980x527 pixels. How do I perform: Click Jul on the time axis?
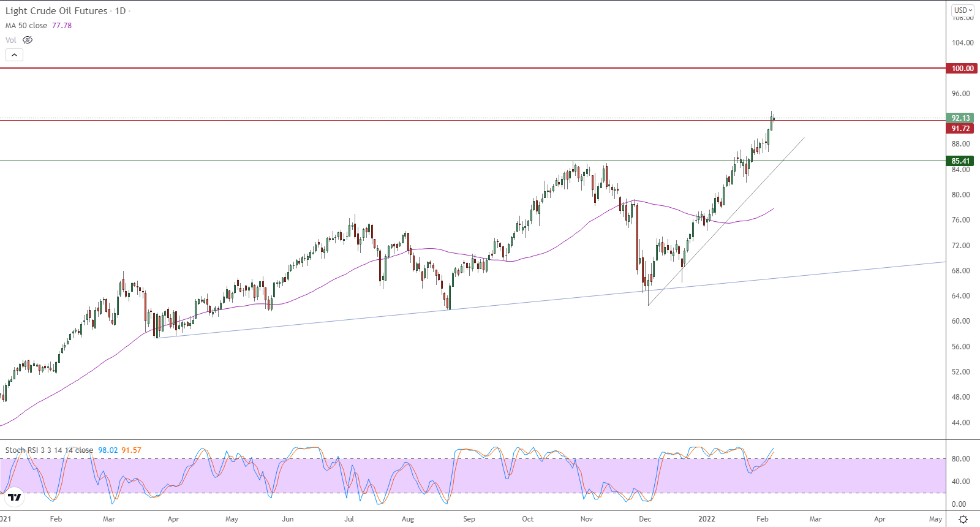coord(349,519)
